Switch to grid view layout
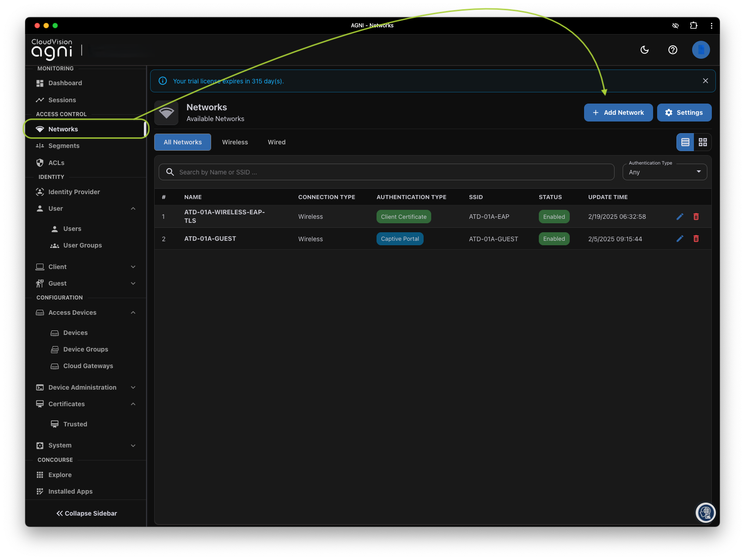 [702, 142]
